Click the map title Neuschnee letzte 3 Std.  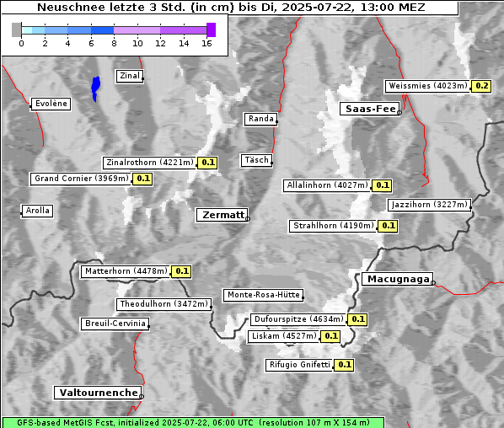230,7
